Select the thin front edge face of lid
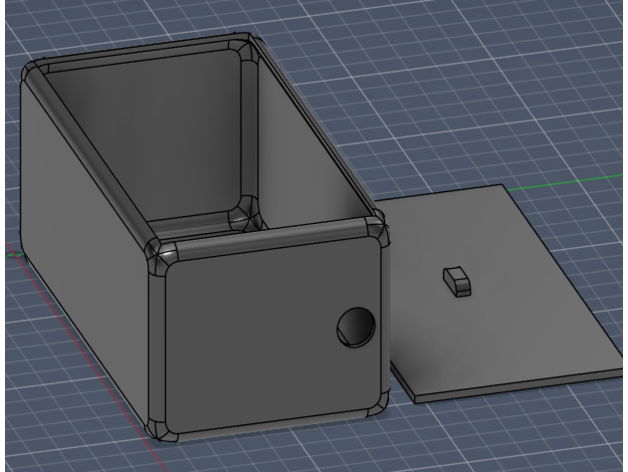 [521, 387]
